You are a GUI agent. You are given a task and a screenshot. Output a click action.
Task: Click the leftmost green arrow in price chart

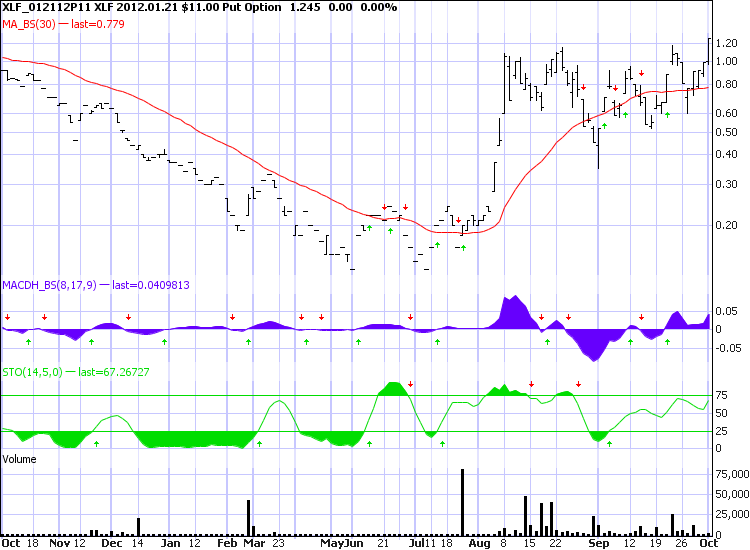[369, 229]
